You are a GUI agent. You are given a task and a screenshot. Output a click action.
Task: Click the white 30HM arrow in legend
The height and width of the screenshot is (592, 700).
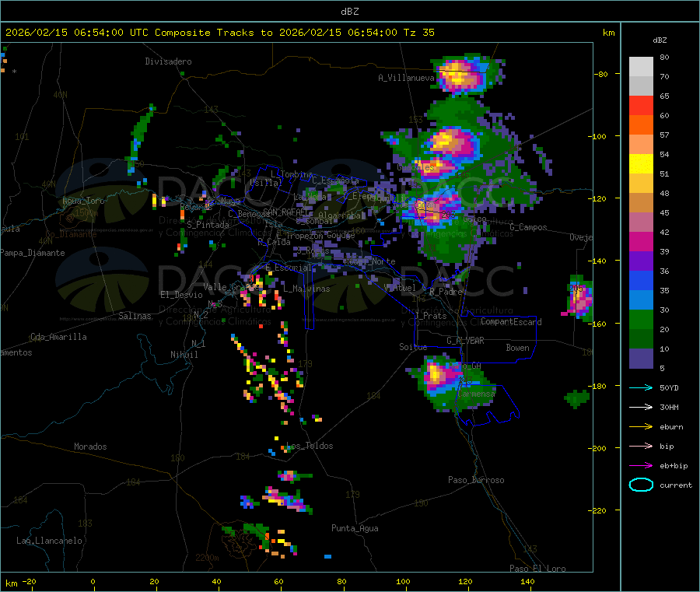[641, 407]
